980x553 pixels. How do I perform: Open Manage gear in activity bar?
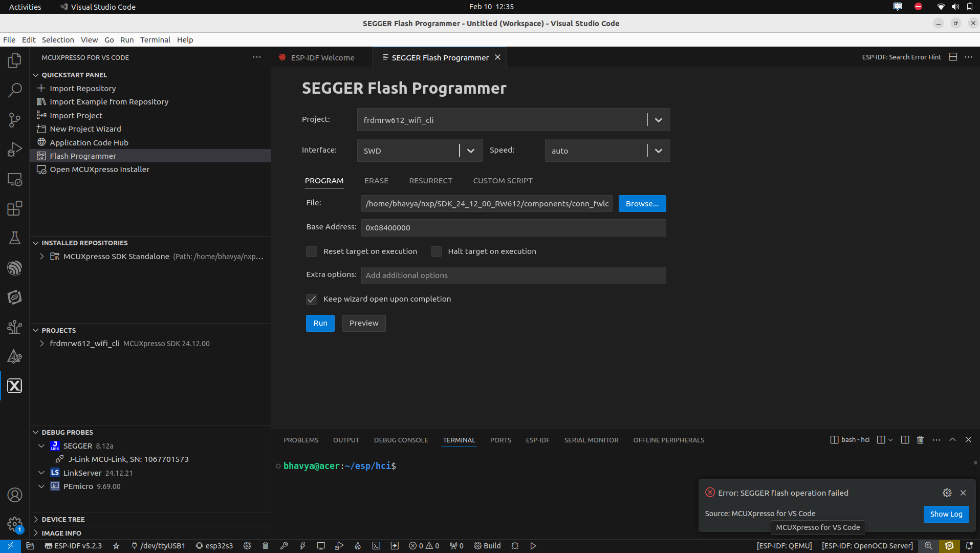pyautogui.click(x=15, y=524)
